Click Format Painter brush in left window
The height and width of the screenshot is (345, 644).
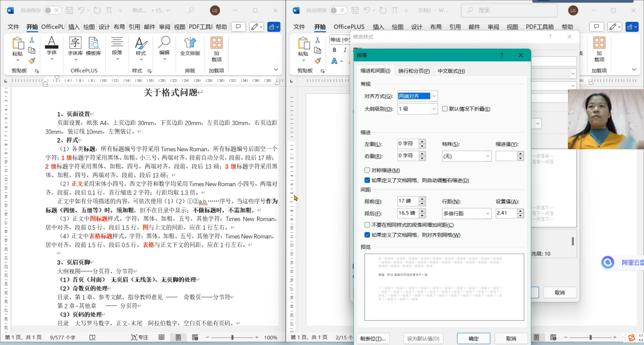pyautogui.click(x=32, y=60)
